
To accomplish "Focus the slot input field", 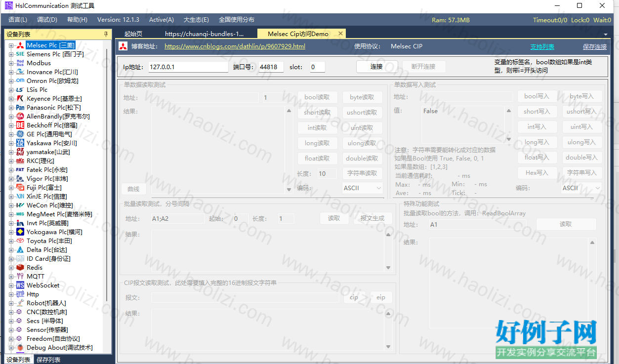I will pos(318,67).
